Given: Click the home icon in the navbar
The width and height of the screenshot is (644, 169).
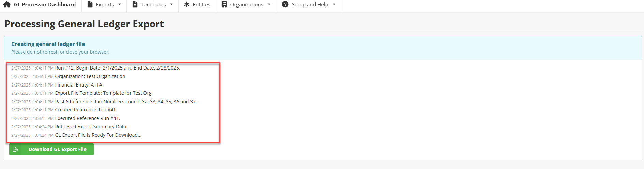Looking at the screenshot, I should [x=7, y=5].
